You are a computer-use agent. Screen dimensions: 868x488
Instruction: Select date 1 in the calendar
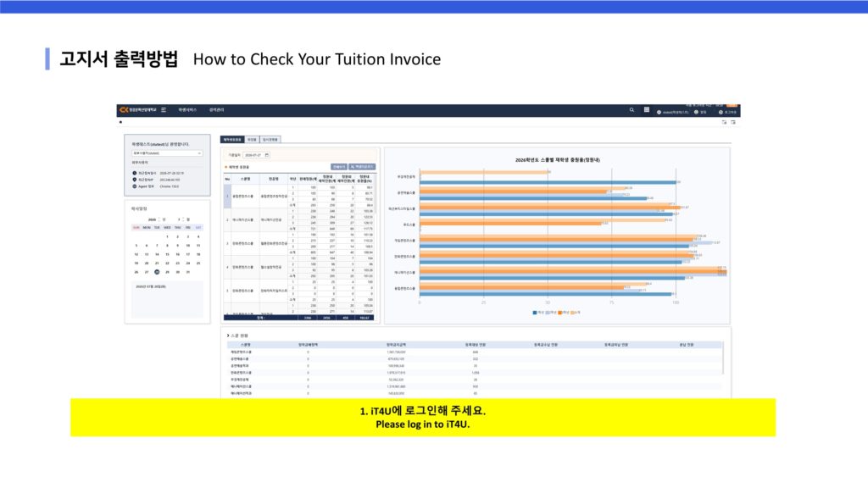(x=167, y=237)
